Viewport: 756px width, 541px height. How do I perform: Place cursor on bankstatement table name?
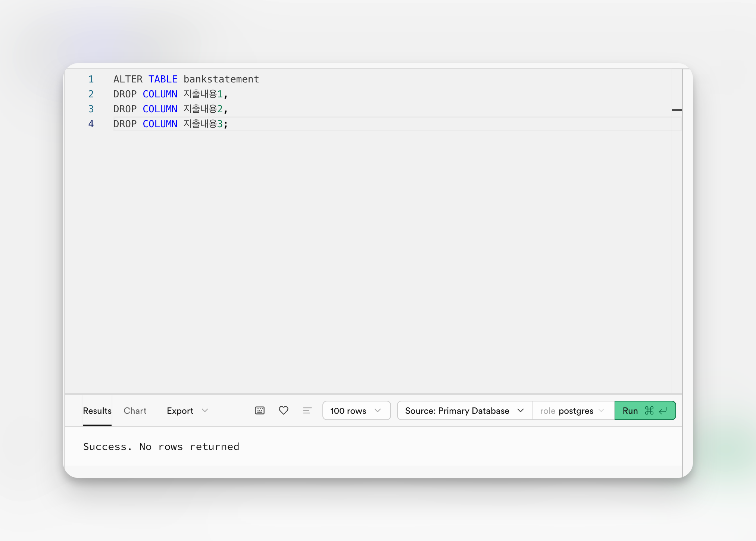point(221,79)
